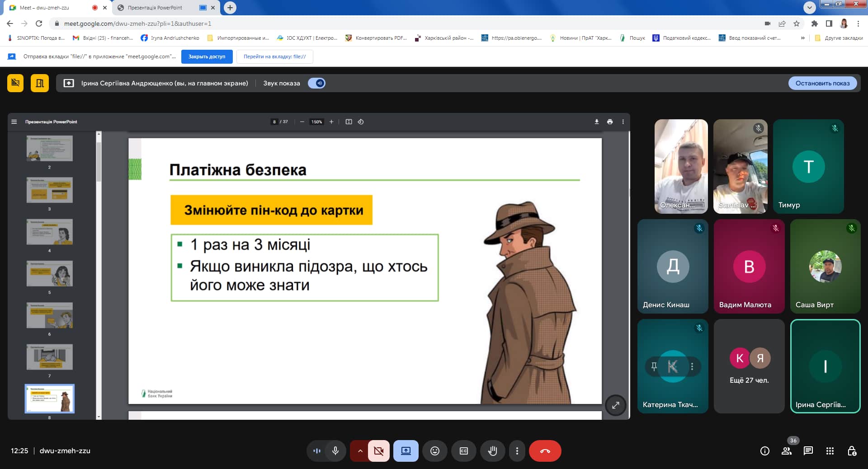This screenshot has height=469, width=868.
Task: Mute the microphone
Action: tap(335, 451)
